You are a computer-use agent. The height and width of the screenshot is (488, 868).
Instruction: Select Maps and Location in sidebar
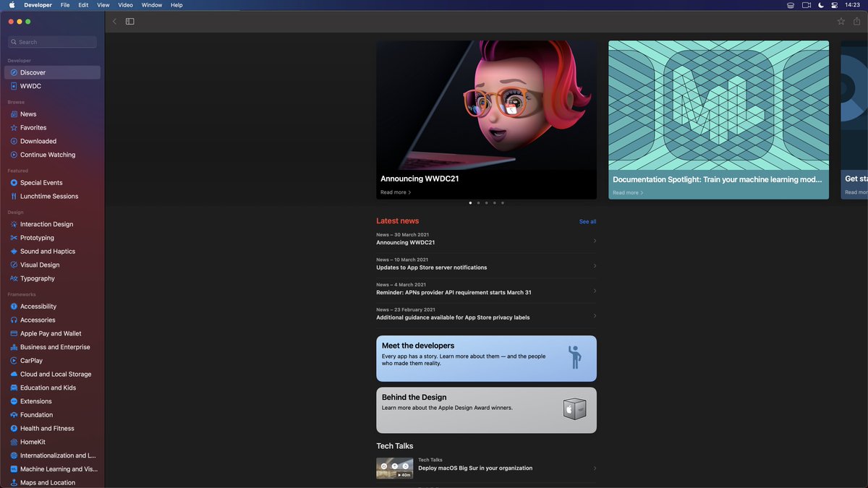coord(52,482)
